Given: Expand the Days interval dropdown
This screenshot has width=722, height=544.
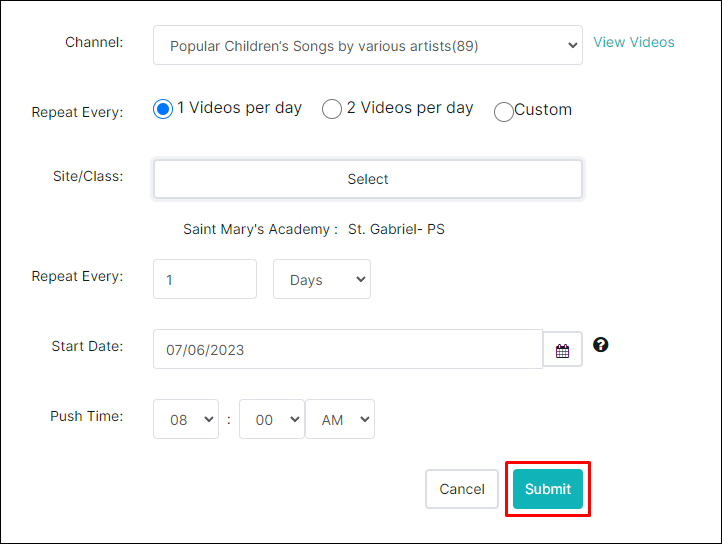Looking at the screenshot, I should pos(322,279).
